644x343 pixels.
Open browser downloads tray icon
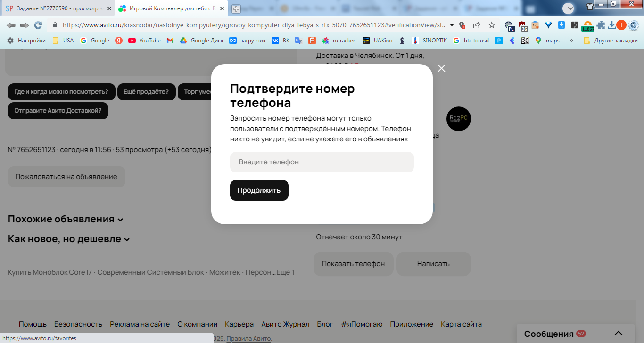tap(611, 25)
